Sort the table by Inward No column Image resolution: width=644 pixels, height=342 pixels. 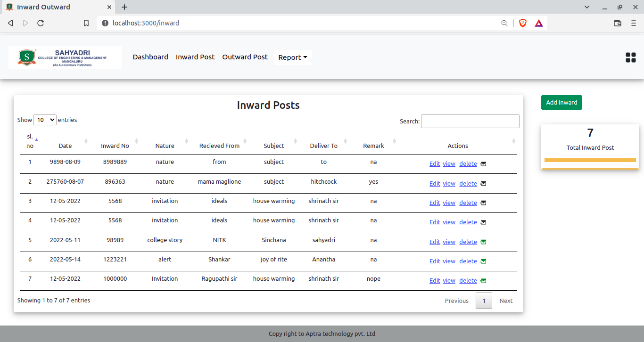pos(115,146)
